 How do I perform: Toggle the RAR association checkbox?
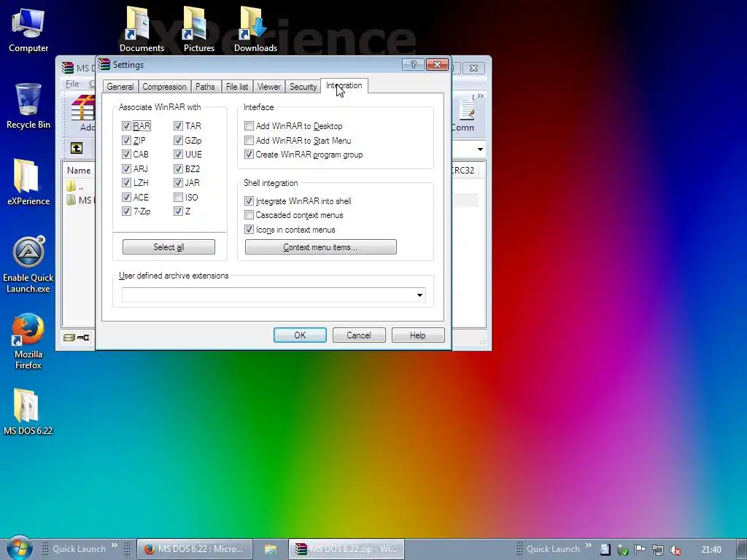tap(126, 125)
